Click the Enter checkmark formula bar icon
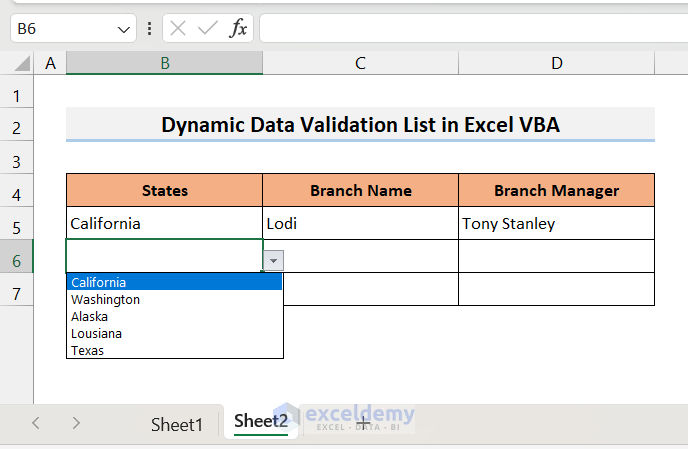The height and width of the screenshot is (449, 688). (208, 28)
